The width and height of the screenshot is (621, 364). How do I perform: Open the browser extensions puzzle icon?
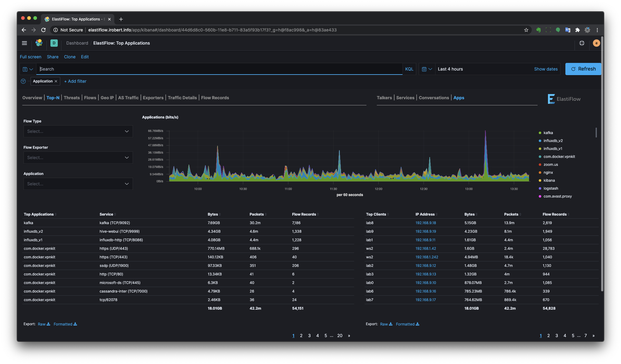pyautogui.click(x=577, y=30)
